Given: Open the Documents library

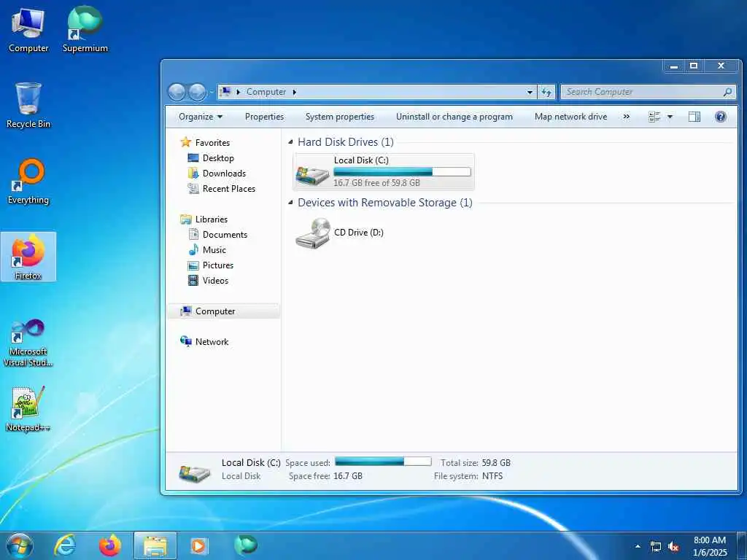Looking at the screenshot, I should pos(225,234).
